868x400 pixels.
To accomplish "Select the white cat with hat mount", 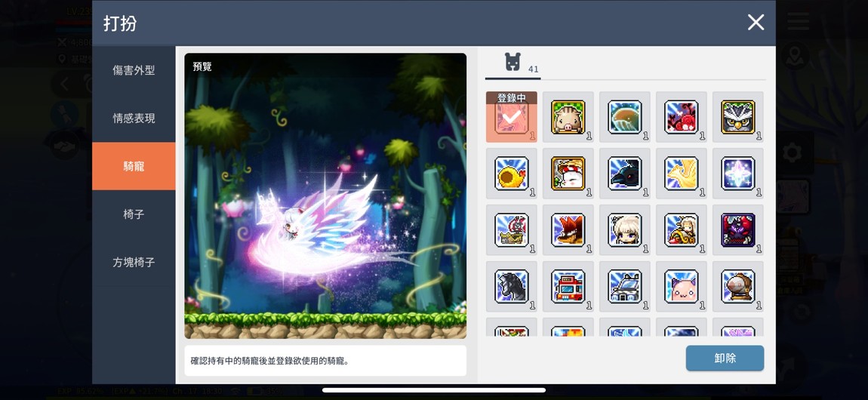I will click(568, 173).
